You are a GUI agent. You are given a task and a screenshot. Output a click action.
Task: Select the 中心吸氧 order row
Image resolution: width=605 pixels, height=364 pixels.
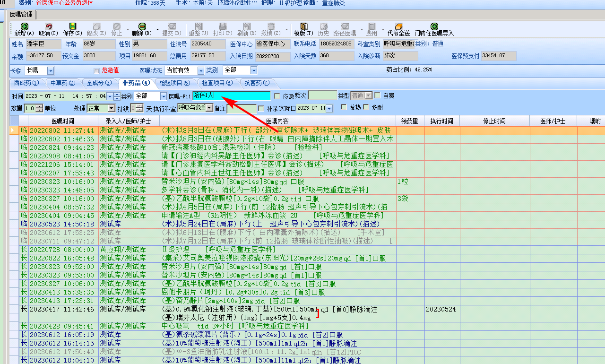307,326
